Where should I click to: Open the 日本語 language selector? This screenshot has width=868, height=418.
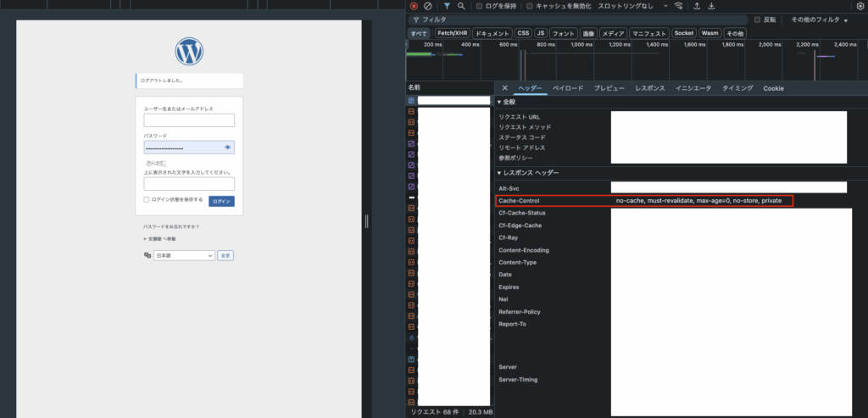(x=184, y=256)
